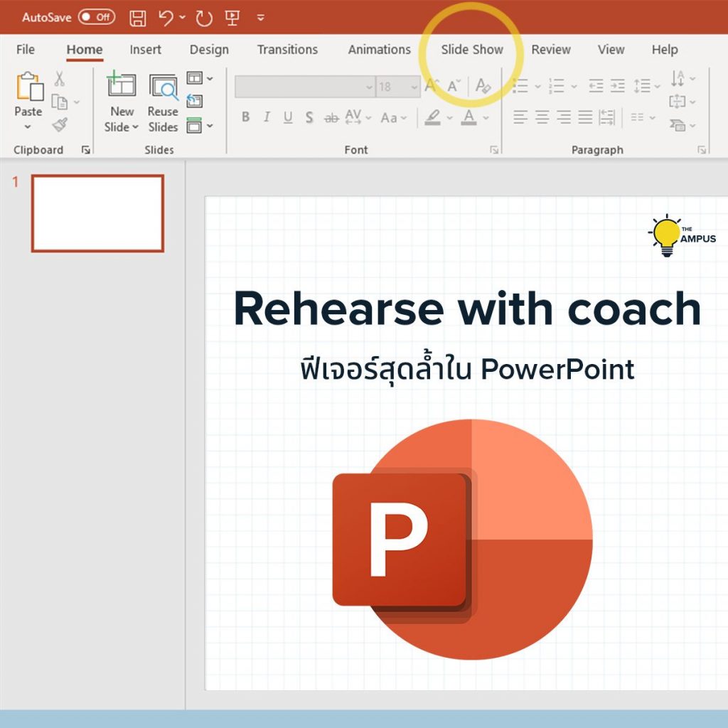
Task: Switch to the Slide Show tab
Action: tap(471, 50)
